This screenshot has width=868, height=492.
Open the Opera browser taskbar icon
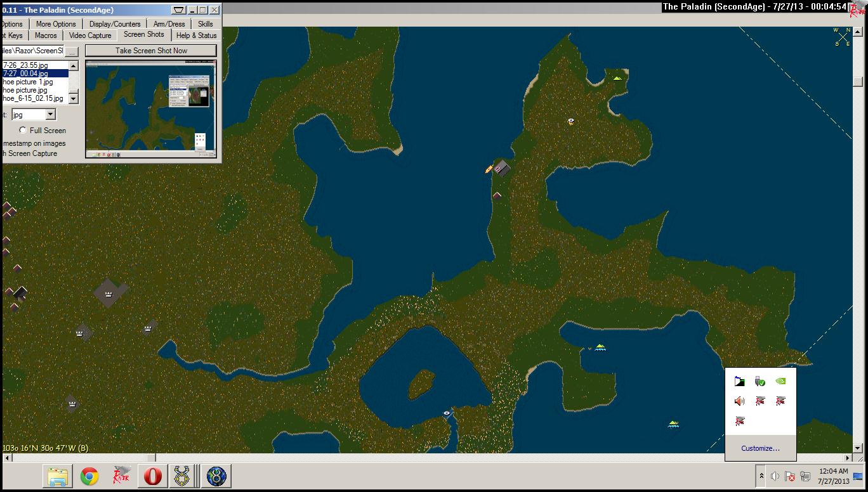click(x=153, y=476)
